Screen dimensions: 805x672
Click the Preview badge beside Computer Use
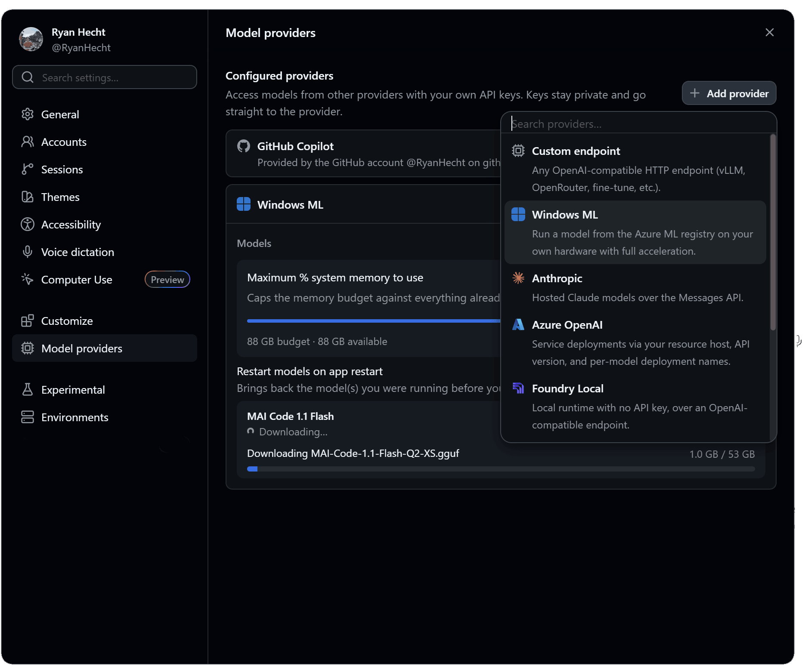(167, 280)
